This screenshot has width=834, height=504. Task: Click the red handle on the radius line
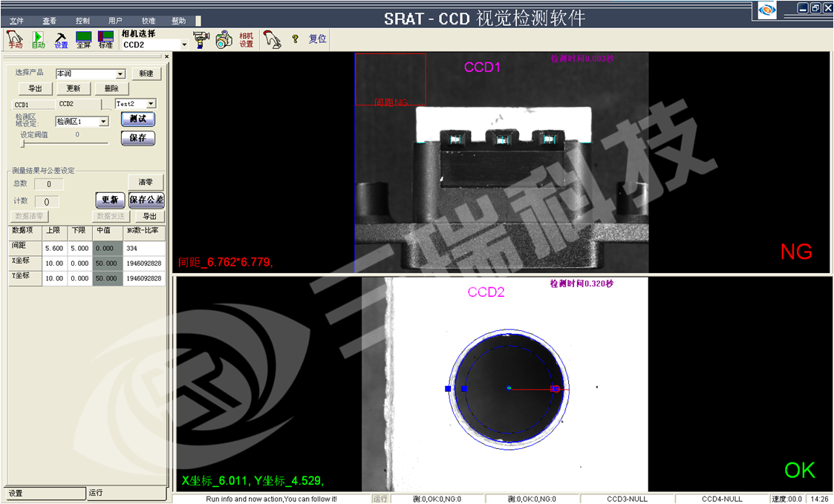(x=555, y=389)
